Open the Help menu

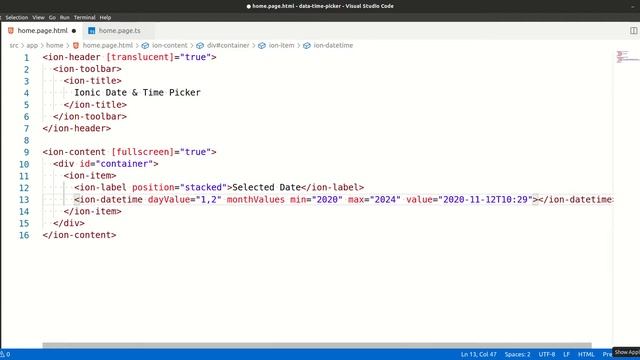click(105, 18)
